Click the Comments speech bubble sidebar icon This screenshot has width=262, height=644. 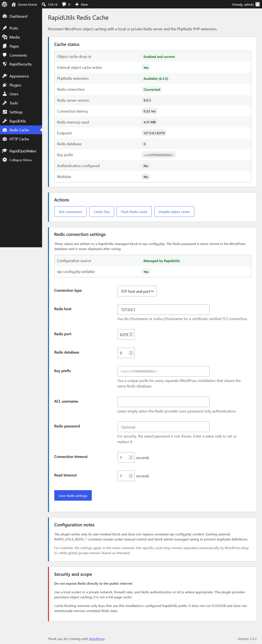pos(5,55)
